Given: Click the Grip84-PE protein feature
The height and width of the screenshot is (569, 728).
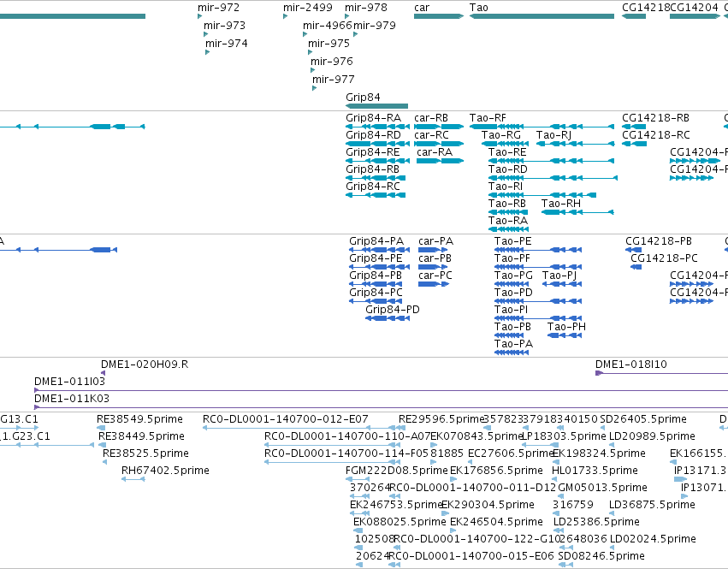Looking at the screenshot, I should [x=379, y=267].
